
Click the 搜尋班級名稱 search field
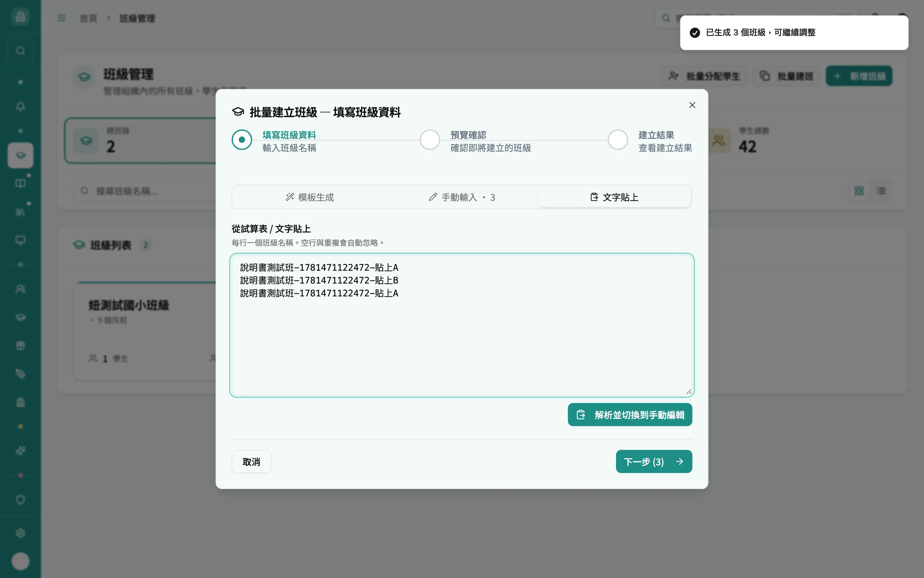145,191
